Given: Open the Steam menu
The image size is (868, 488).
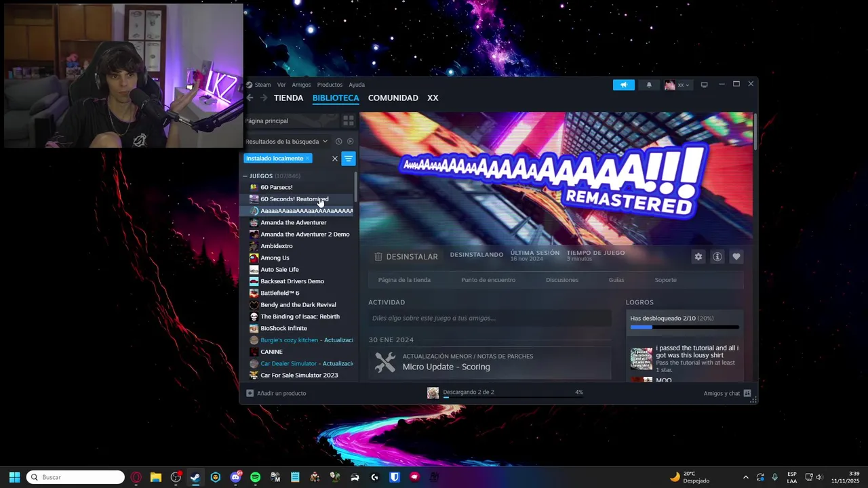Looking at the screenshot, I should click(262, 85).
